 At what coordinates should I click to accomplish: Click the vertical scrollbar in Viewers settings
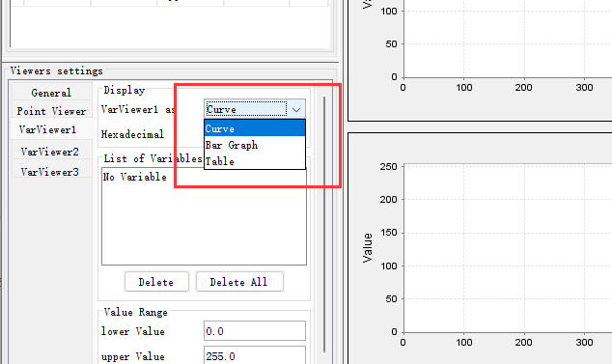(x=324, y=225)
